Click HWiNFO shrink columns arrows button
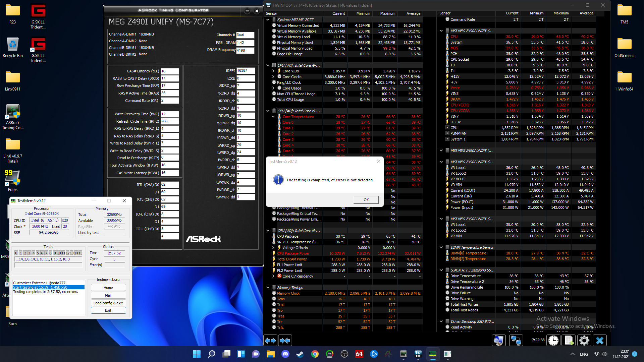This screenshot has width=644, height=362. 285,341
